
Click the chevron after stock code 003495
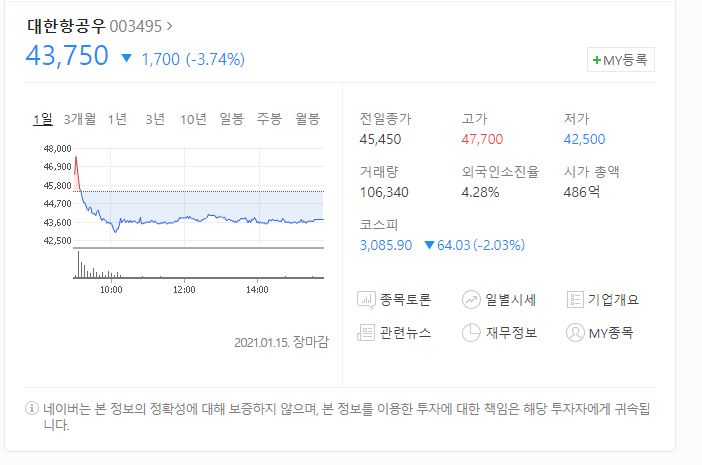(169, 26)
